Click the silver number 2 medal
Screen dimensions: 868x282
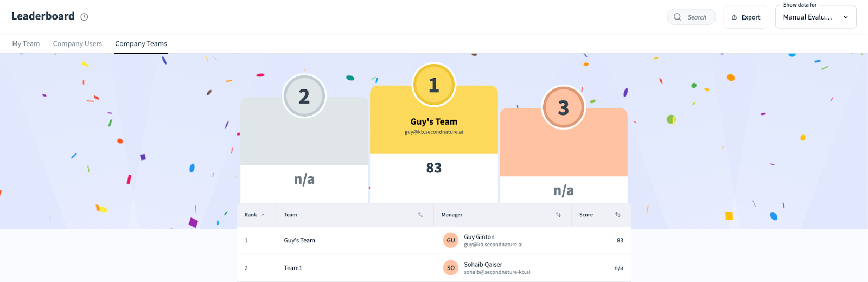point(304,97)
